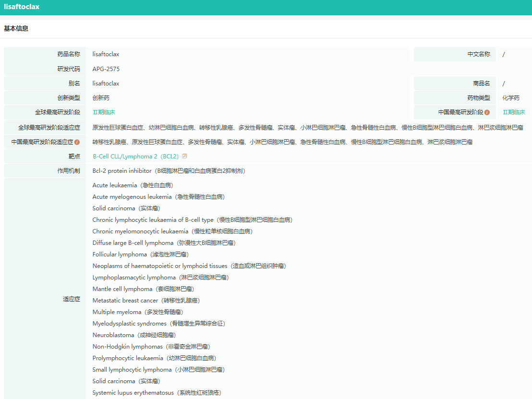Viewport: 532px width, 399px height.
Task: Click the 化学药 drug type value
Action: 511,98
